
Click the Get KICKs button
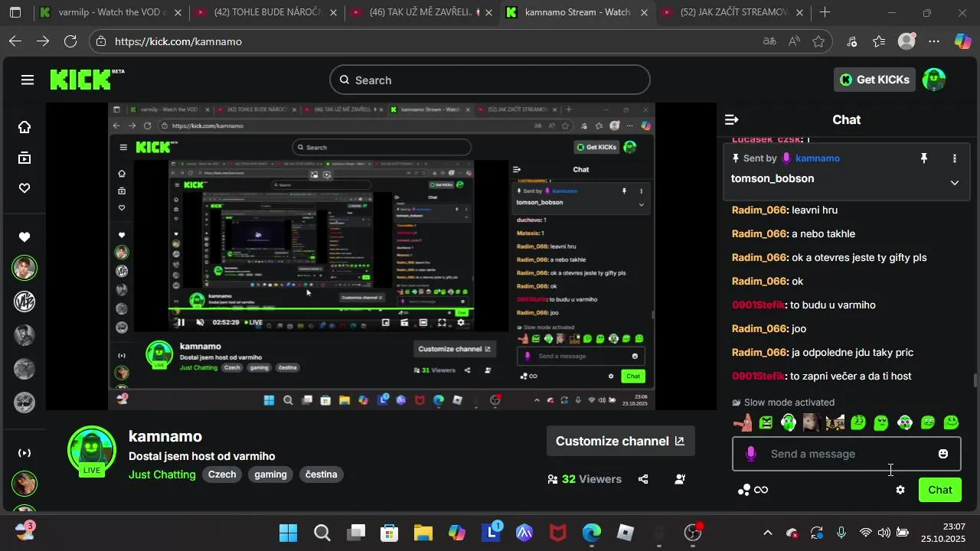click(x=874, y=80)
